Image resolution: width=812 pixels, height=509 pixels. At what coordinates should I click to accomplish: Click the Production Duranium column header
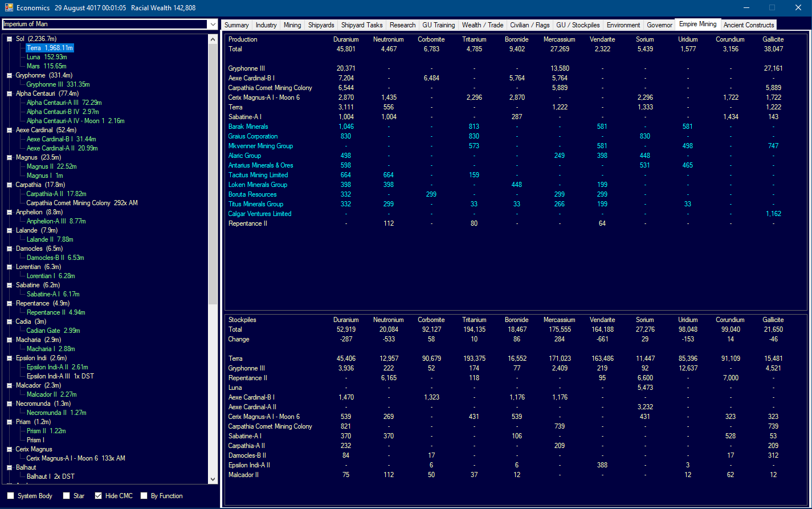click(x=346, y=39)
